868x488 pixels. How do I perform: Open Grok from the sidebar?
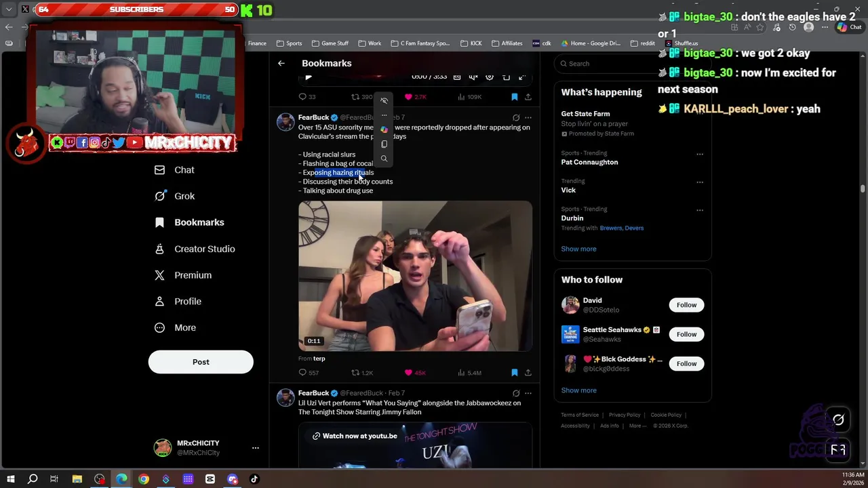174,196
